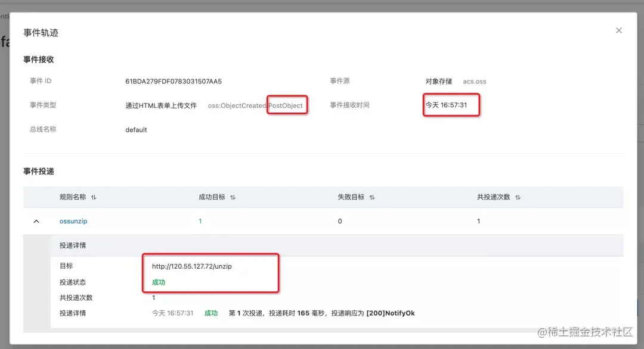The image size is (644, 349).
Task: Click the 事件投递 section heading
Action: pos(39,171)
